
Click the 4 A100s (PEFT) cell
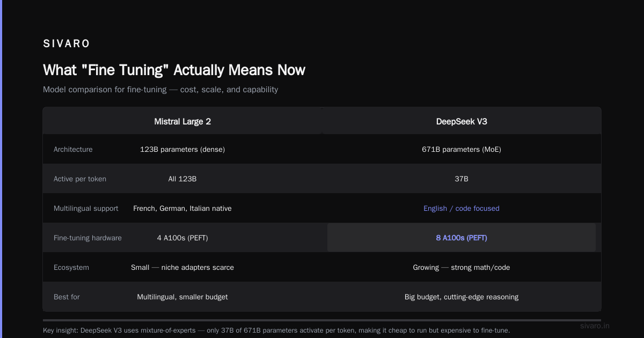(182, 238)
